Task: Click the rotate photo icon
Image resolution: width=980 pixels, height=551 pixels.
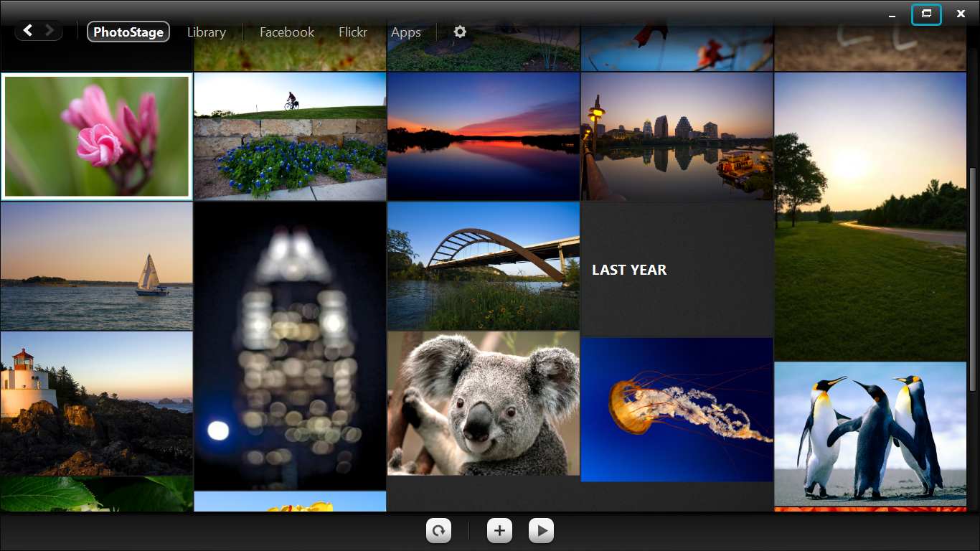Action: coord(438,531)
